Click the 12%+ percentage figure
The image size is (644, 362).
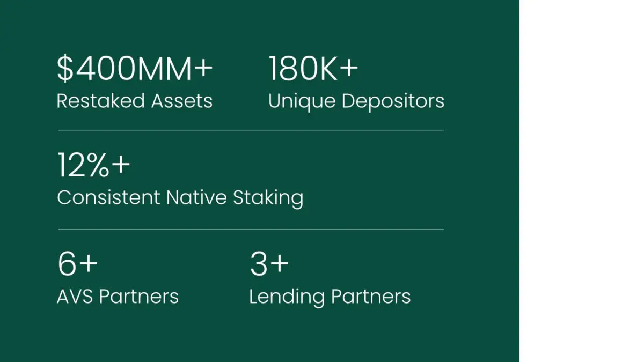point(94,166)
